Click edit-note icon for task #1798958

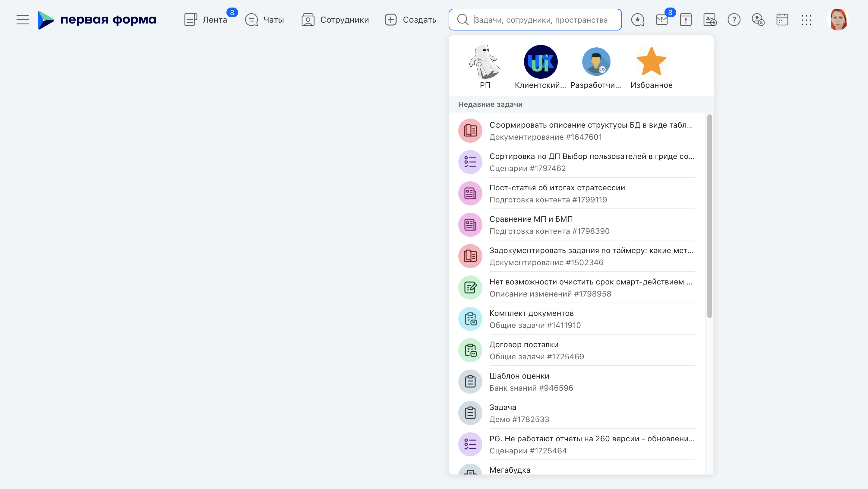(470, 287)
